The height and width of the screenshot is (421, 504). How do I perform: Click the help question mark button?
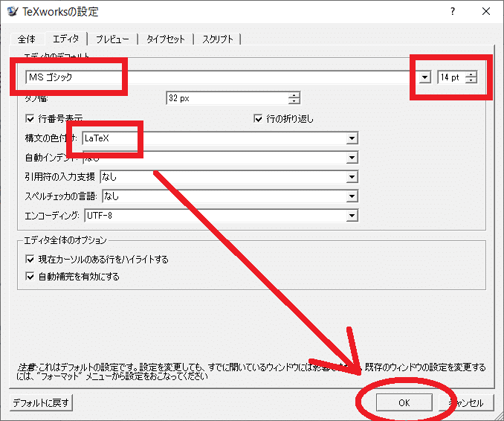click(x=453, y=12)
